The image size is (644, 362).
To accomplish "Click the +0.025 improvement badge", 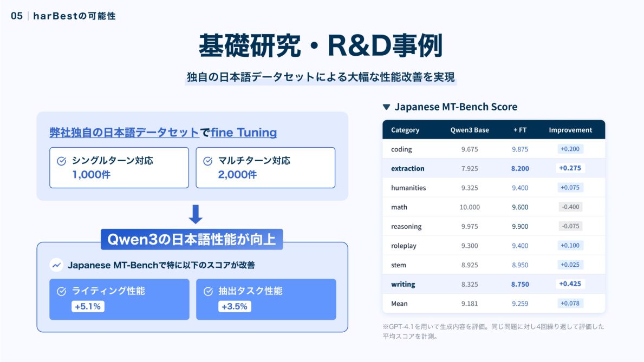I will point(570,265).
